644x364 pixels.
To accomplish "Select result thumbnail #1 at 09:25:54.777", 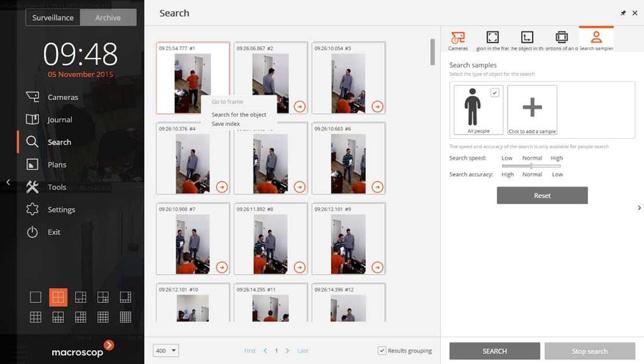I will click(x=192, y=77).
